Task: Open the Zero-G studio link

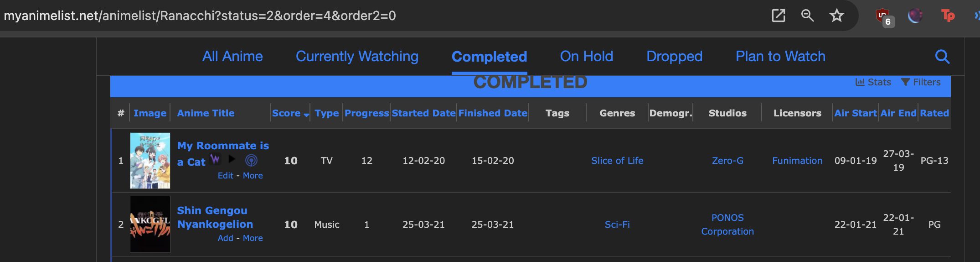Action: [x=727, y=161]
